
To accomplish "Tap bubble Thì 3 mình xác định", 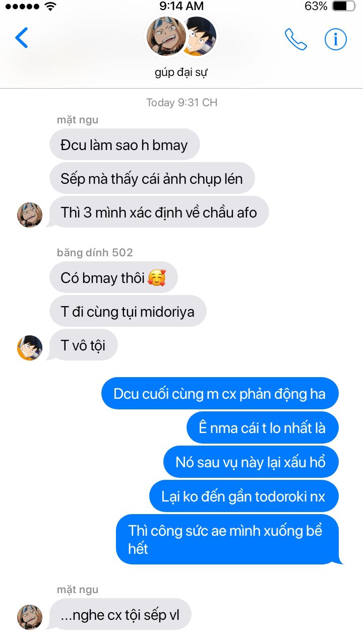I will click(x=159, y=212).
